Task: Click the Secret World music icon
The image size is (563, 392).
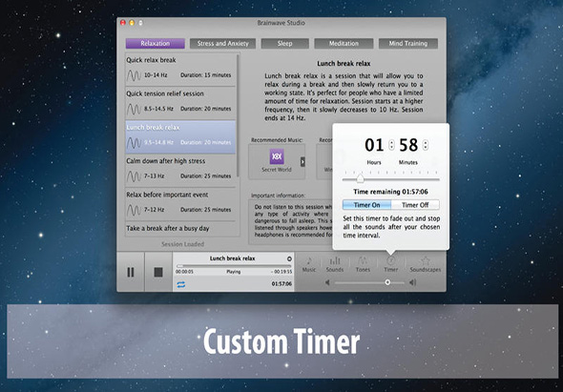Action: [277, 156]
